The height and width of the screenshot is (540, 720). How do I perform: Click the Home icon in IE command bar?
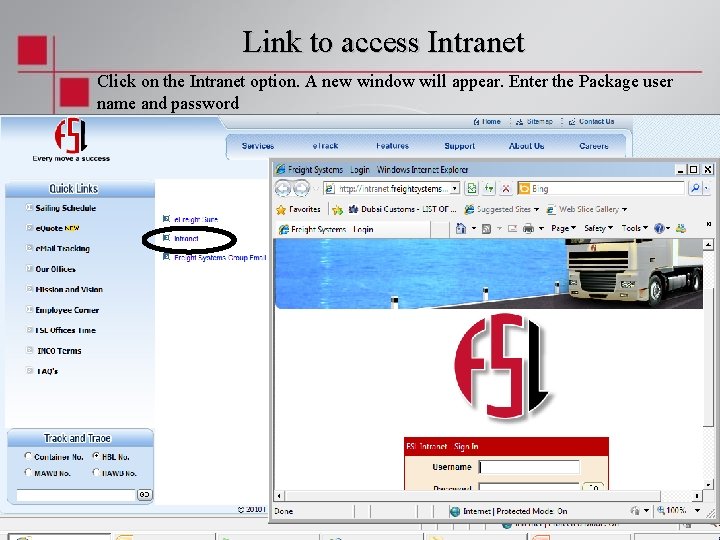461,228
